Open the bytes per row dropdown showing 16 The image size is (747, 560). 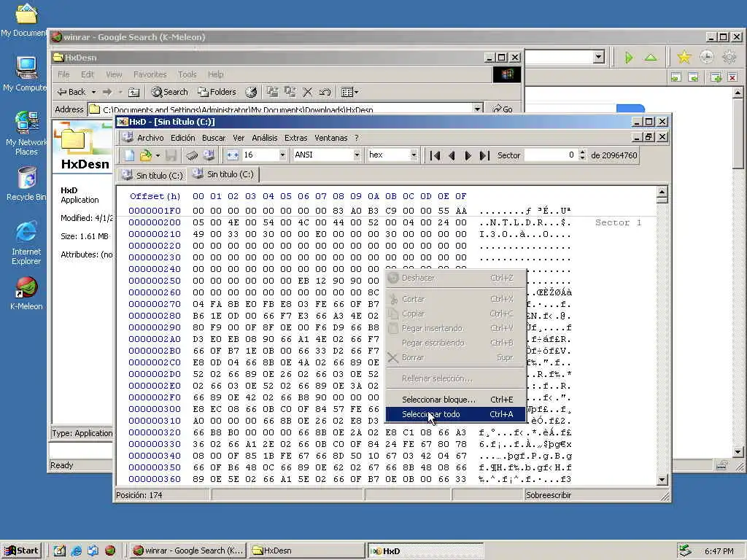click(282, 155)
